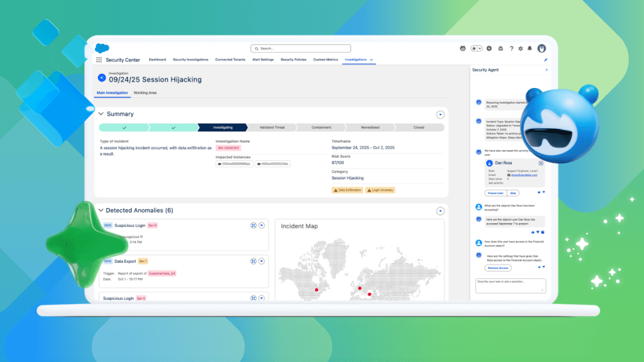This screenshot has width=644, height=362.
Task: Click the Search field in the header
Action: [x=301, y=48]
